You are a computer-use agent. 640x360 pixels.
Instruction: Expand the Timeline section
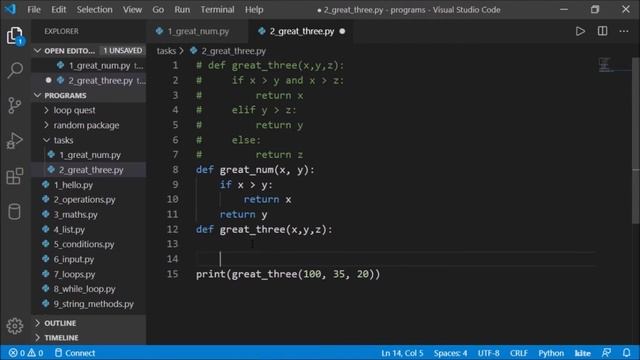coord(38,338)
